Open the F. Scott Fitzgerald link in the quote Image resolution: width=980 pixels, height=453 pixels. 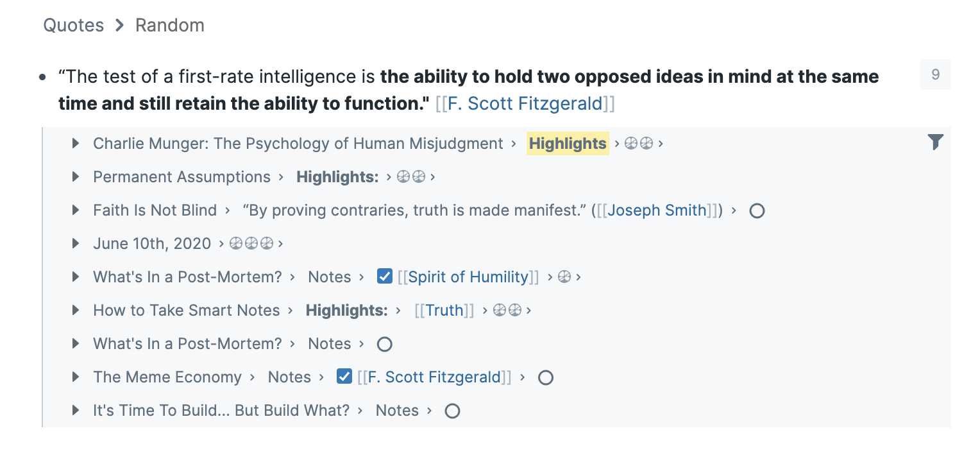pyautogui.click(x=525, y=103)
